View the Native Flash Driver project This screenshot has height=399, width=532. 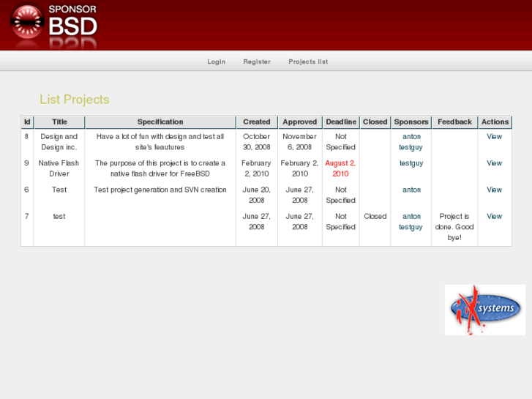pyautogui.click(x=494, y=163)
